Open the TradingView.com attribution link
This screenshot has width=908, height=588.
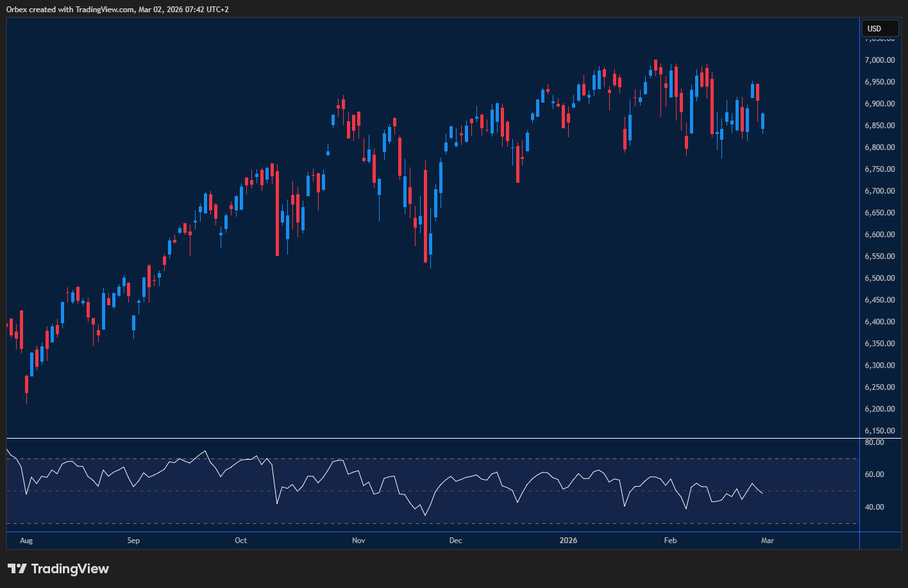[101, 9]
